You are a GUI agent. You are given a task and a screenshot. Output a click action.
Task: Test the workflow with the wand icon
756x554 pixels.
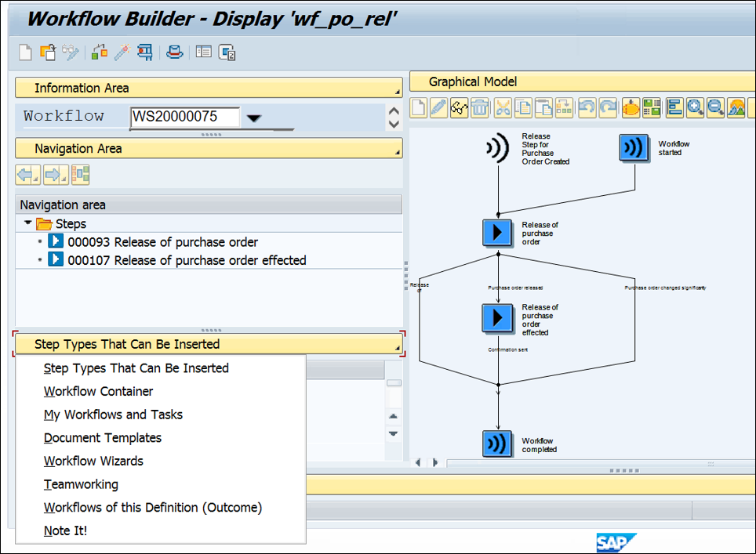[x=122, y=52]
